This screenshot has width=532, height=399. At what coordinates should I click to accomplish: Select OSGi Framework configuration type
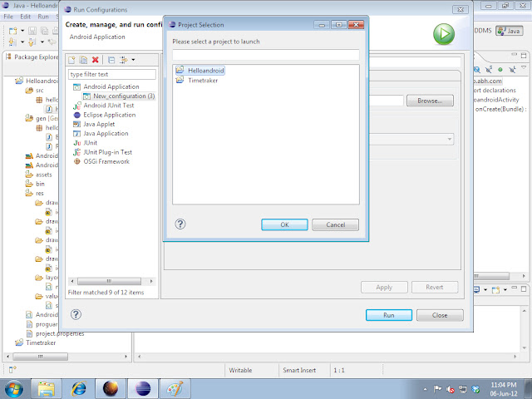[x=101, y=161]
